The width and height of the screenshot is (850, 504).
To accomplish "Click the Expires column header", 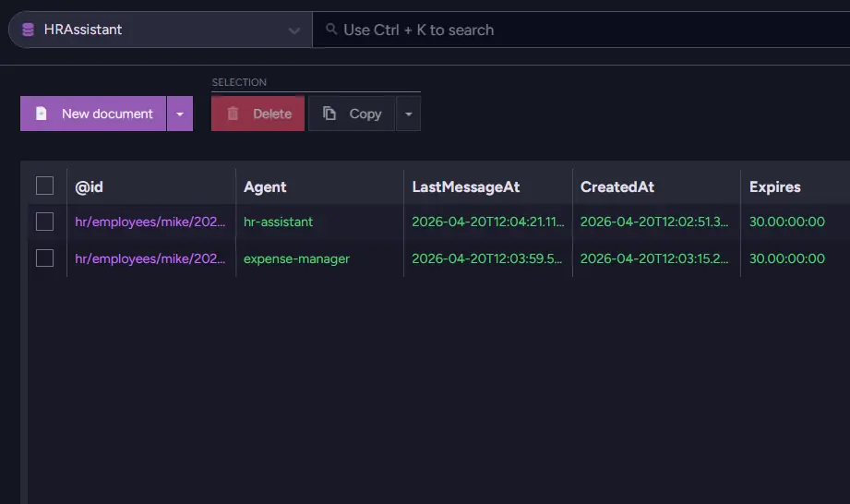I will click(774, 186).
